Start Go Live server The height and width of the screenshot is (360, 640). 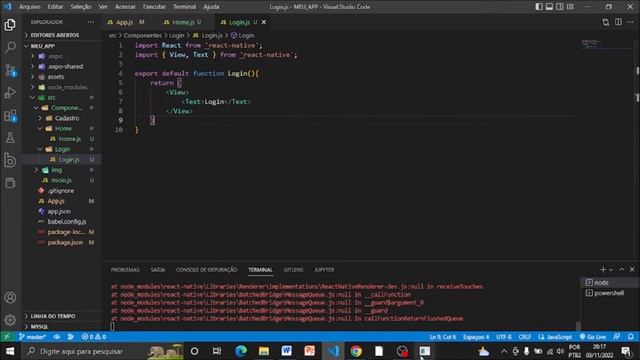(593, 337)
